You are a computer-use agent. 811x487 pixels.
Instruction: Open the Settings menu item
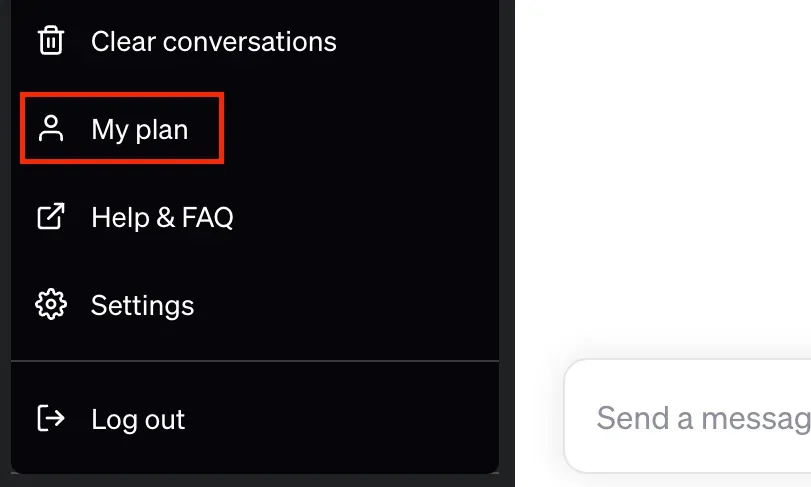(254, 305)
